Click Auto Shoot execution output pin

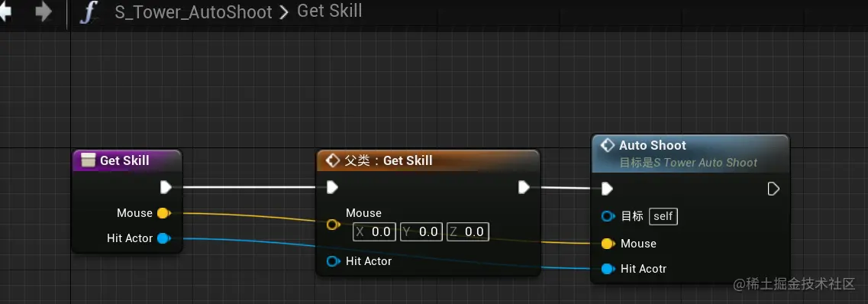773,189
